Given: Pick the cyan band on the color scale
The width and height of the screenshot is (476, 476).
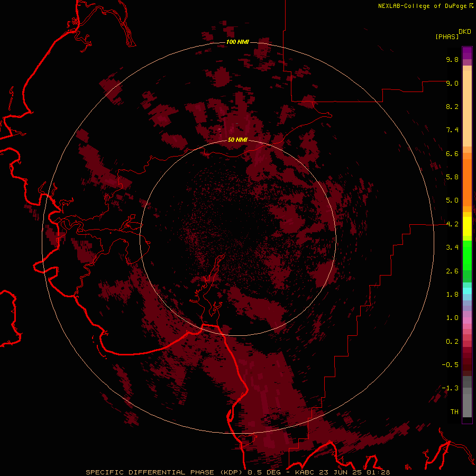Looking at the screenshot, I should pos(467,291).
